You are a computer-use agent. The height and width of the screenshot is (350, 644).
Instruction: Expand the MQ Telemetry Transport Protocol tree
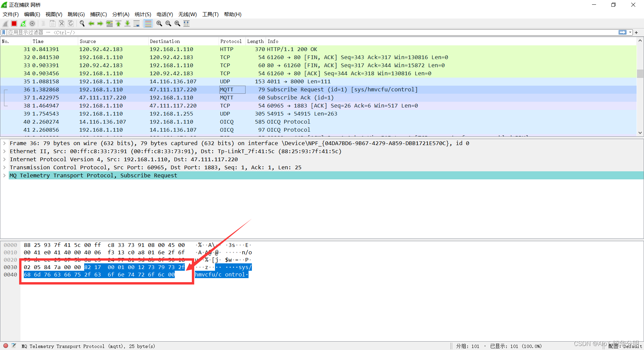[4, 175]
